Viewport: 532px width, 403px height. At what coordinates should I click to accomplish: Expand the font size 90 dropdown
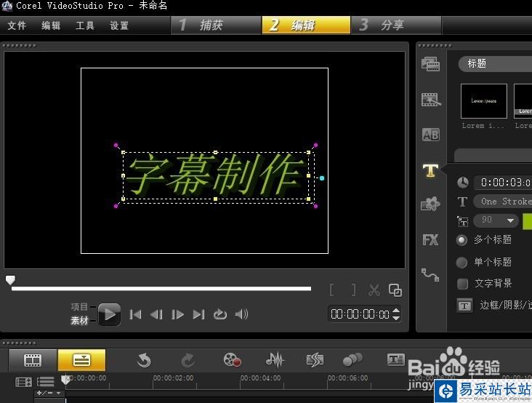[x=510, y=220]
